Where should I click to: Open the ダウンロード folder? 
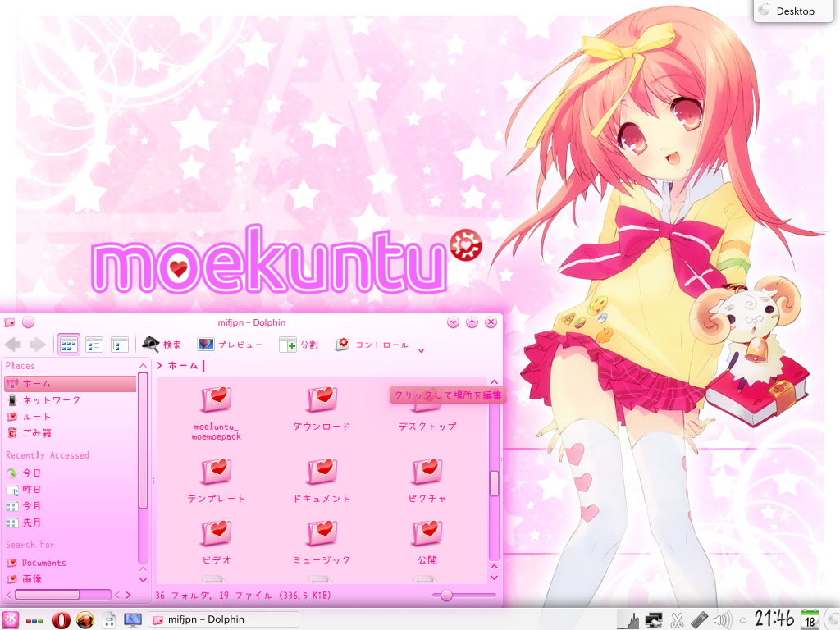[322, 409]
